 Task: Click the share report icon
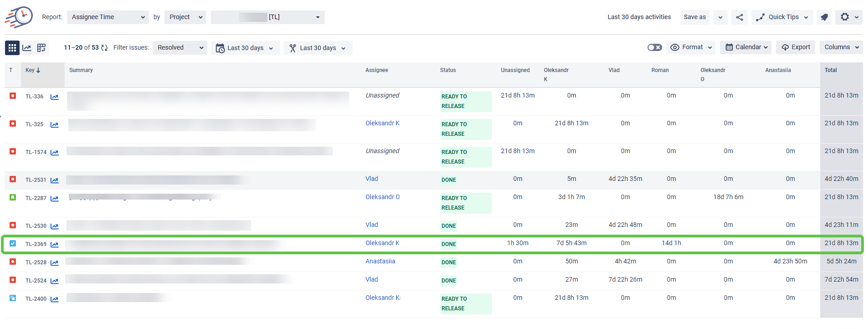[x=740, y=17]
